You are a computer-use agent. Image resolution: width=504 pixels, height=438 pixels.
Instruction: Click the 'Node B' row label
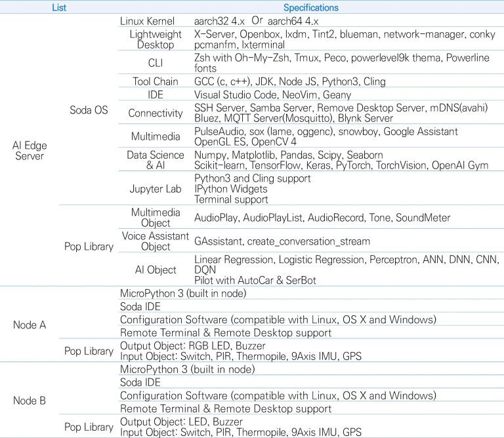click(x=30, y=401)
